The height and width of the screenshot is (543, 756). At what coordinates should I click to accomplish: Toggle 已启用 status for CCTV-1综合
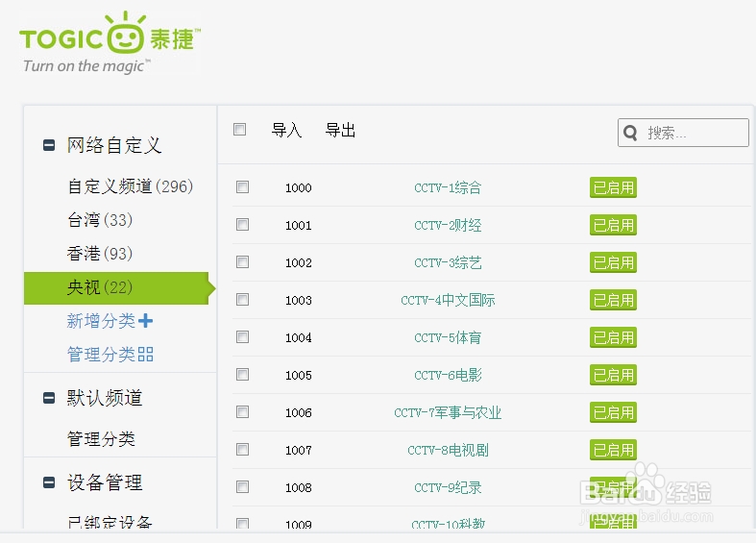[x=613, y=187]
